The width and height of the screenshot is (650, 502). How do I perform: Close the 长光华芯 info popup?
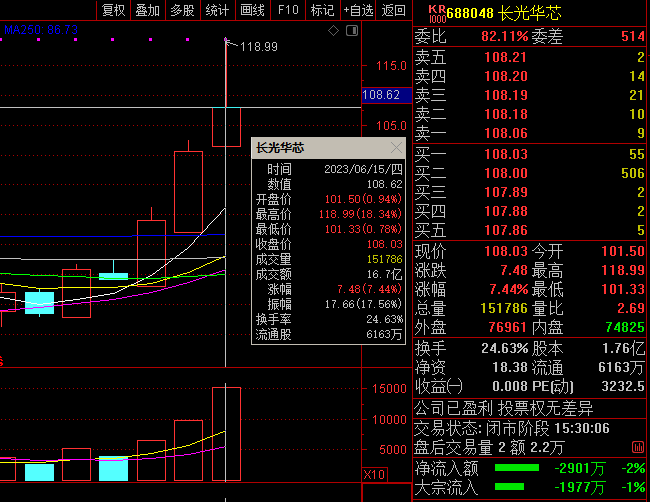(x=396, y=148)
